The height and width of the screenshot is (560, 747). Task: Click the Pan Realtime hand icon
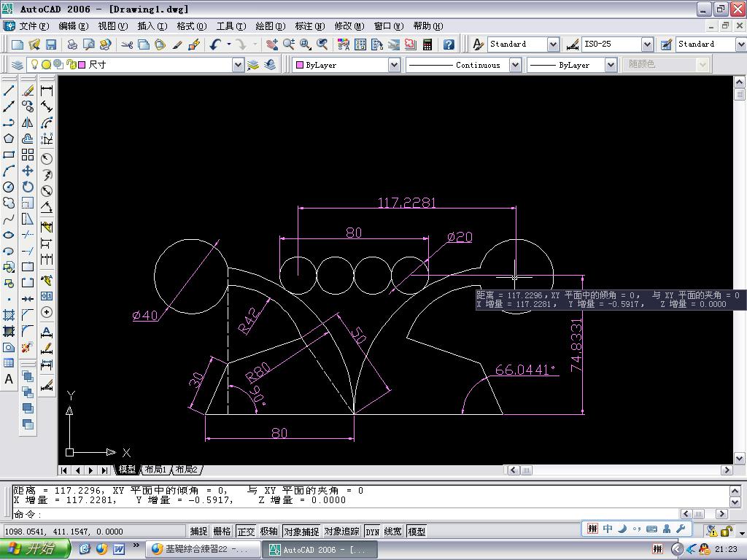pyautogui.click(x=272, y=44)
